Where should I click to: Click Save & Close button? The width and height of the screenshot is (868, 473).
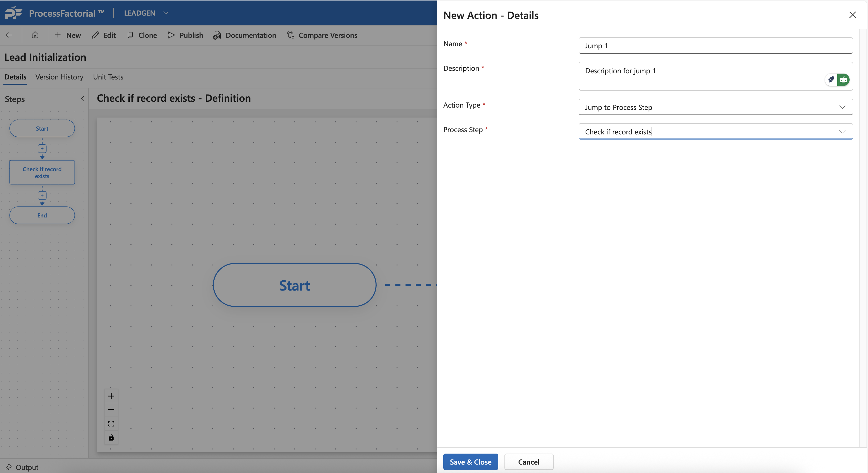tap(470, 462)
